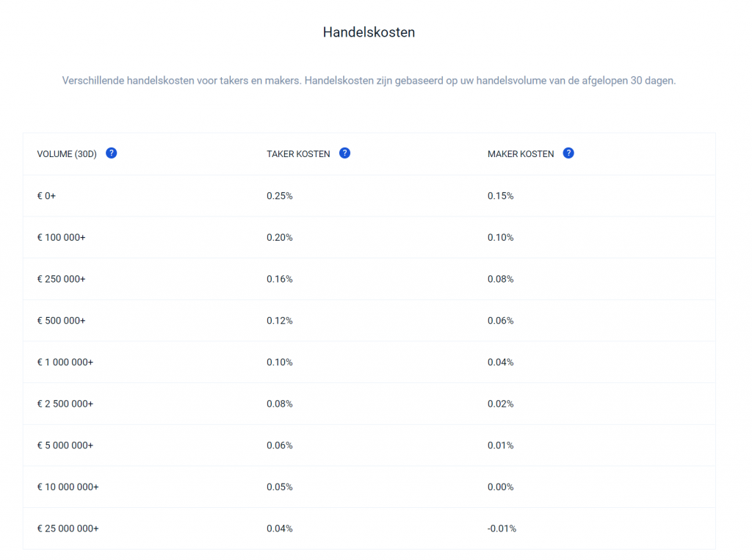Click the € 25 000 000+ volume tier
The image size is (752, 560).
68,528
